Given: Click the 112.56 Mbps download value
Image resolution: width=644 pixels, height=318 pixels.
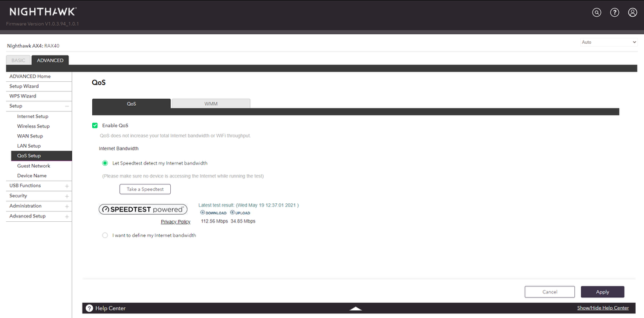Looking at the screenshot, I should click(215, 221).
